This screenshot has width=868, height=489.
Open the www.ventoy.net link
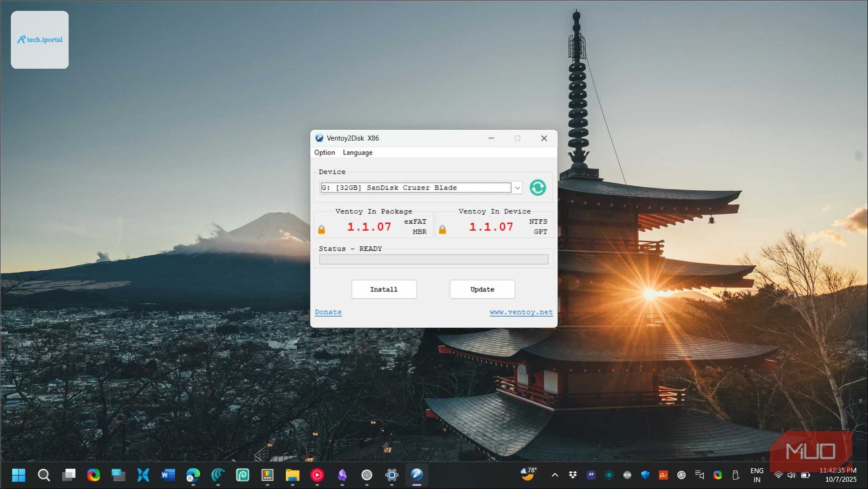point(521,312)
